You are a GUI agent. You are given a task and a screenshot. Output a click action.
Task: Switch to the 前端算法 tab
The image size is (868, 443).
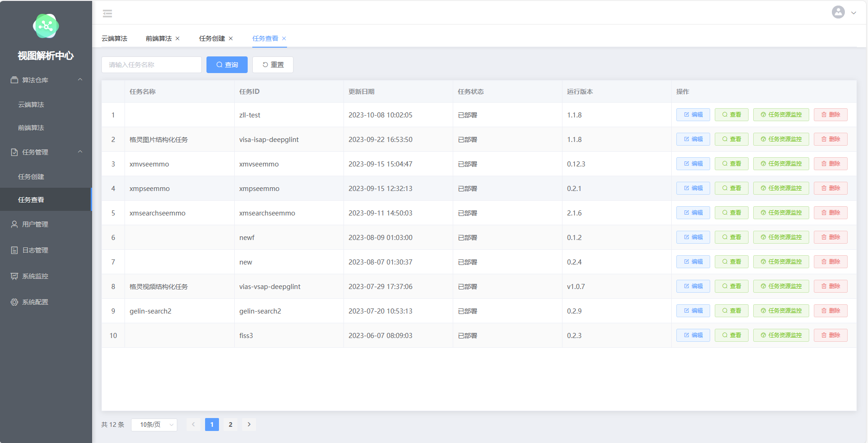(158, 38)
